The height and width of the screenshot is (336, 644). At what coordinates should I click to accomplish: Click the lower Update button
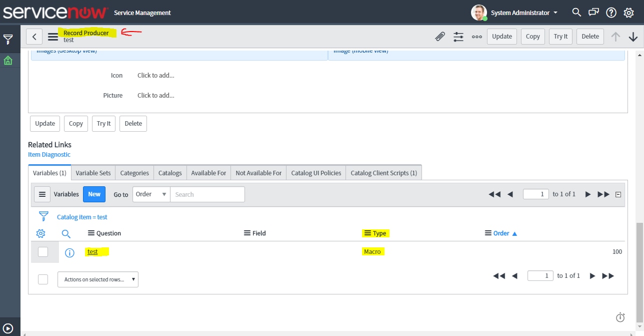click(45, 124)
